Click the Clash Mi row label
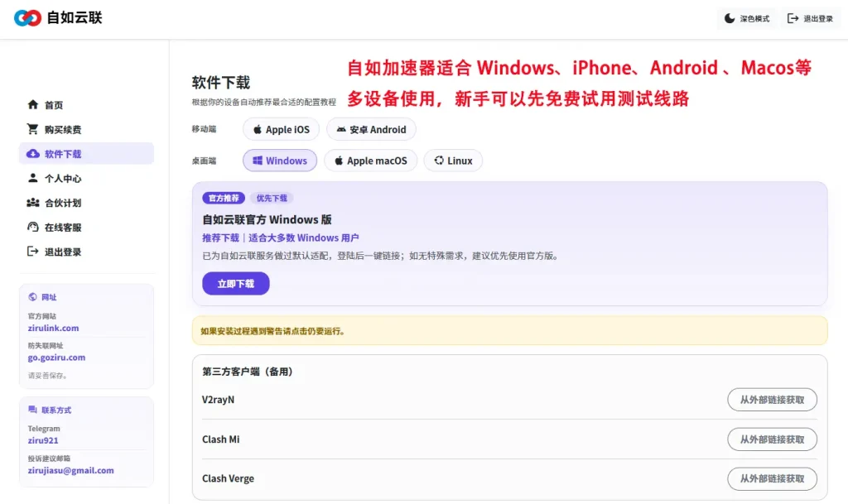The image size is (848, 504). tap(220, 439)
